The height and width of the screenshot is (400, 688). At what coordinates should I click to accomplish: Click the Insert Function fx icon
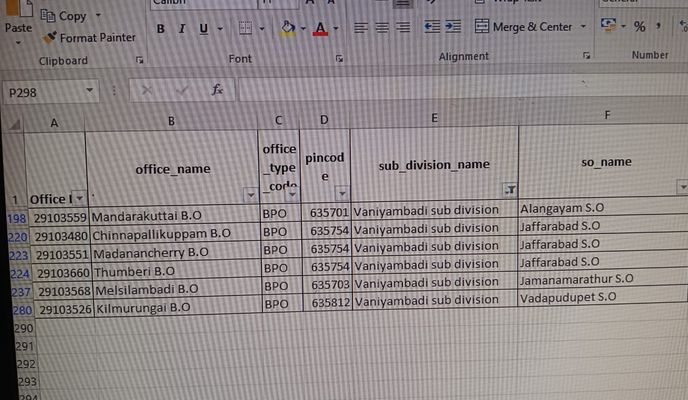(217, 90)
